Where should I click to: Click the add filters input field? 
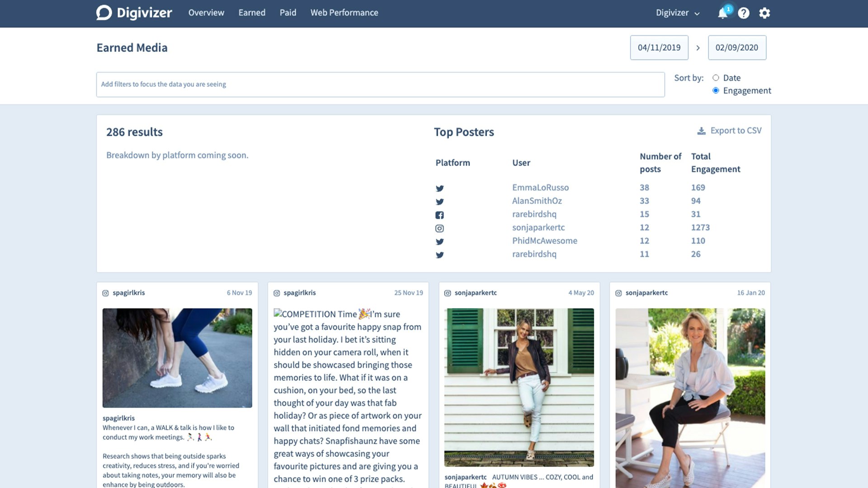pos(380,84)
